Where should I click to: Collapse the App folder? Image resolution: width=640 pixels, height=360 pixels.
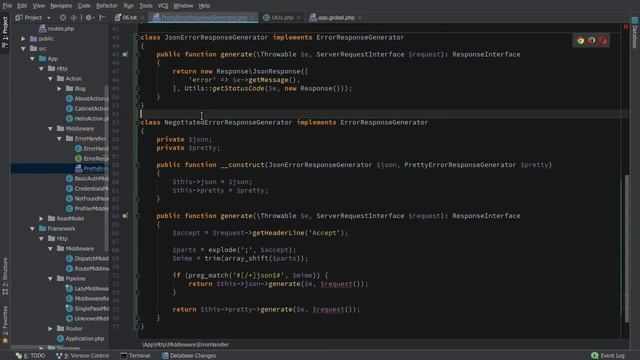pos(32,58)
